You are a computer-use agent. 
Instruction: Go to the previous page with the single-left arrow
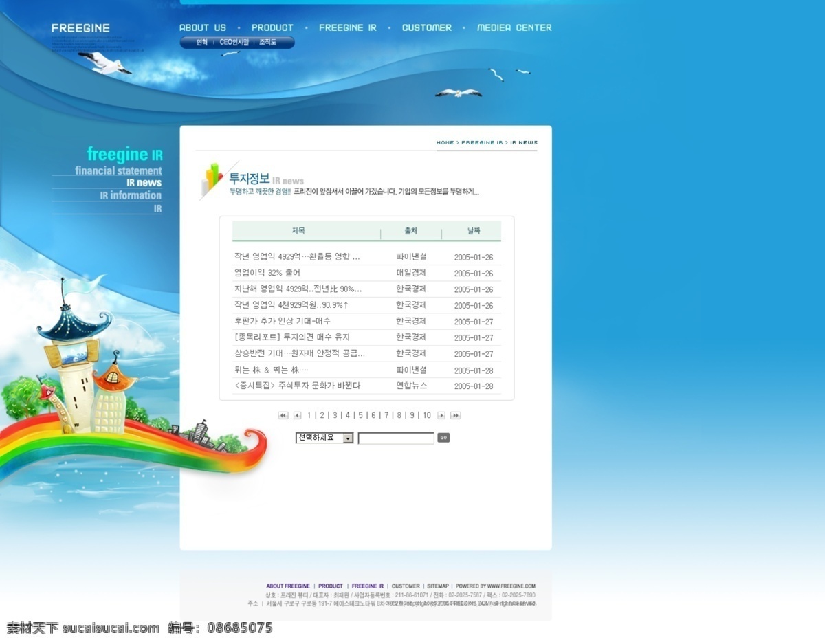[x=298, y=415]
